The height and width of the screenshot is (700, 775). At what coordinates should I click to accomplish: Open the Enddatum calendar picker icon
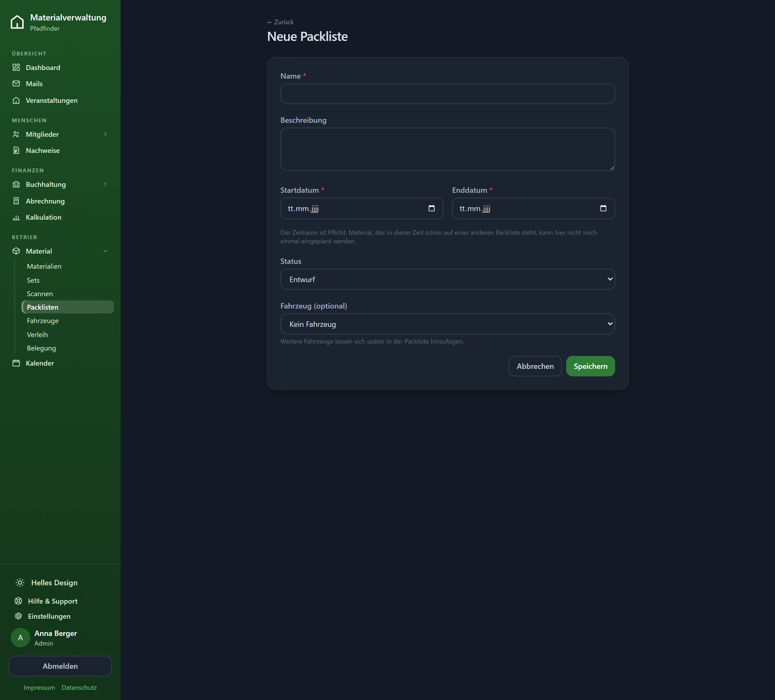click(603, 208)
